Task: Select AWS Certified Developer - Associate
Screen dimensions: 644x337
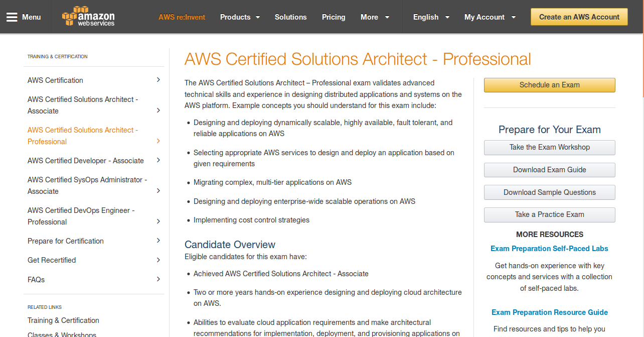Action: point(86,161)
